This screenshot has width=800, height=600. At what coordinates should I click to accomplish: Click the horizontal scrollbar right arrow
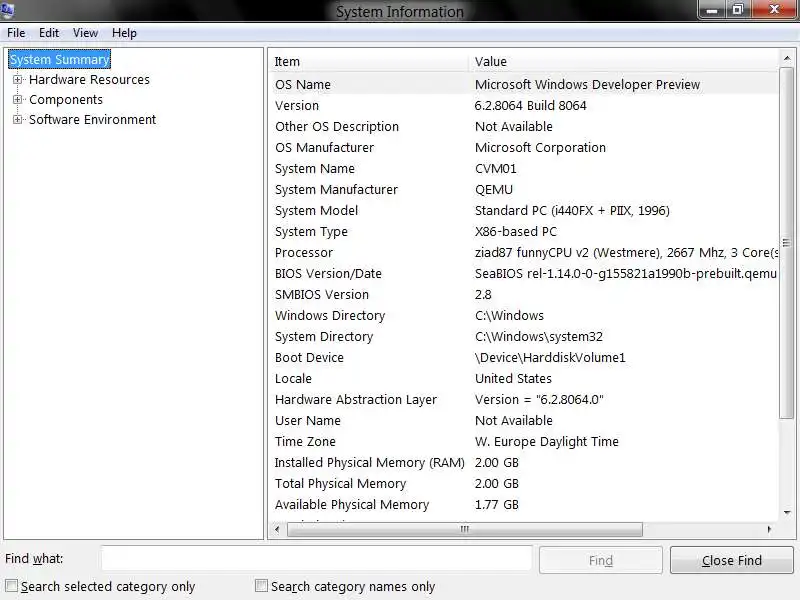coord(769,529)
